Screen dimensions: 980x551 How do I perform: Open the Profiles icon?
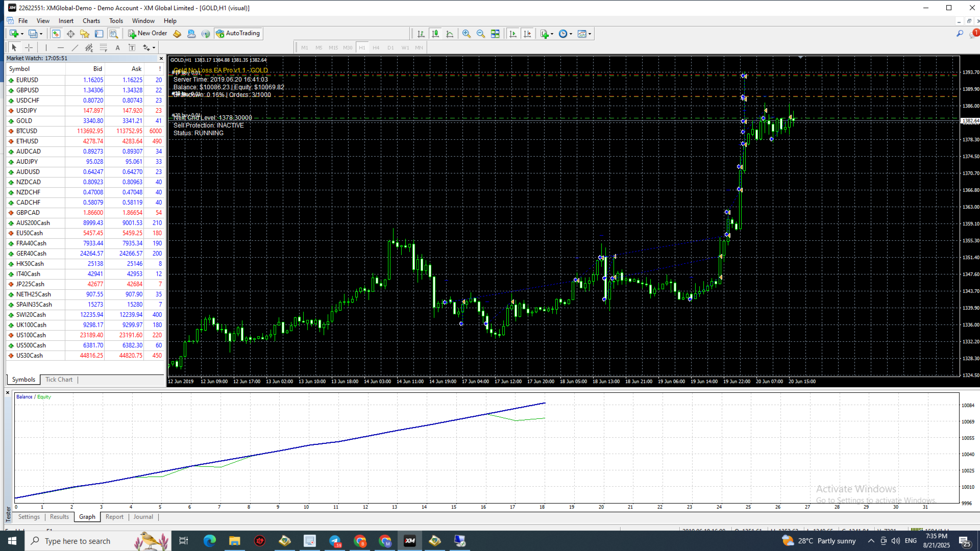click(x=33, y=34)
